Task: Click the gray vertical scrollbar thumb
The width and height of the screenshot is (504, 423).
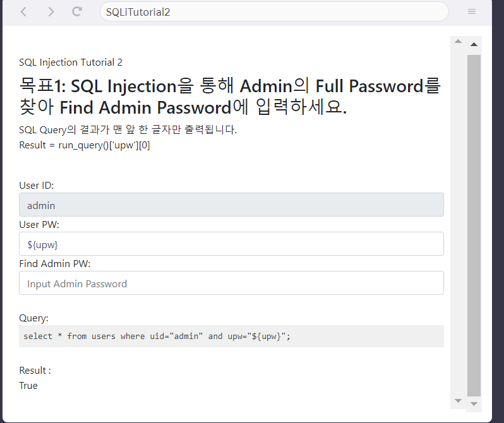Action: [x=474, y=225]
